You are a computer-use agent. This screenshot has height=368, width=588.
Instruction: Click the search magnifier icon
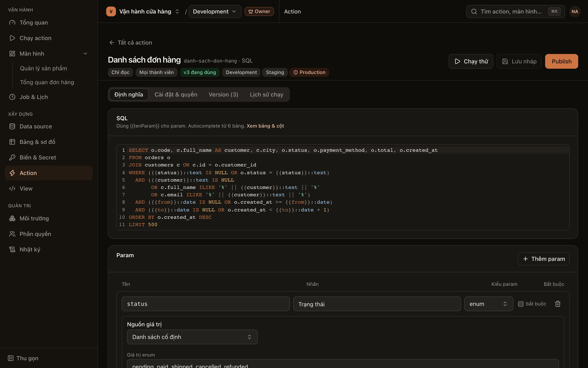pos(474,11)
